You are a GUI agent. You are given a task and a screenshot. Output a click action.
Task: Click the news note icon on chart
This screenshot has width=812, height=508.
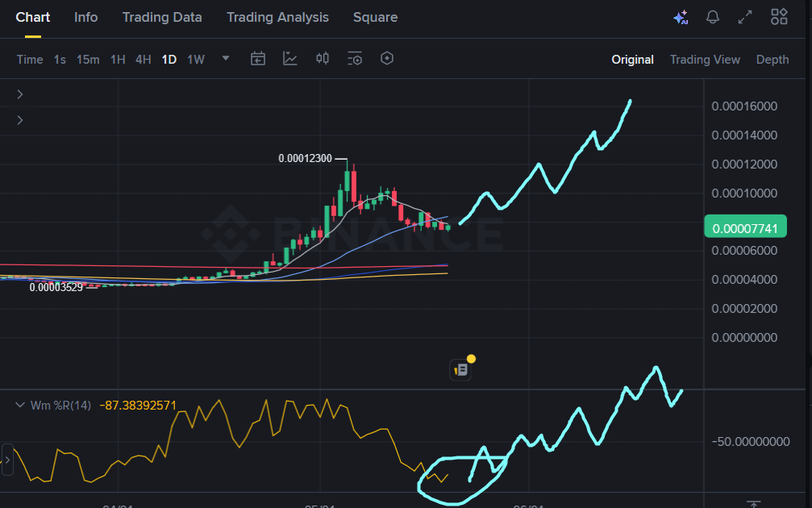coord(461,370)
